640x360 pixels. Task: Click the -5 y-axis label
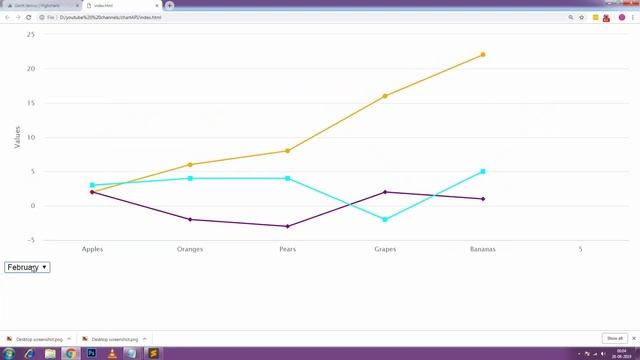[31, 240]
